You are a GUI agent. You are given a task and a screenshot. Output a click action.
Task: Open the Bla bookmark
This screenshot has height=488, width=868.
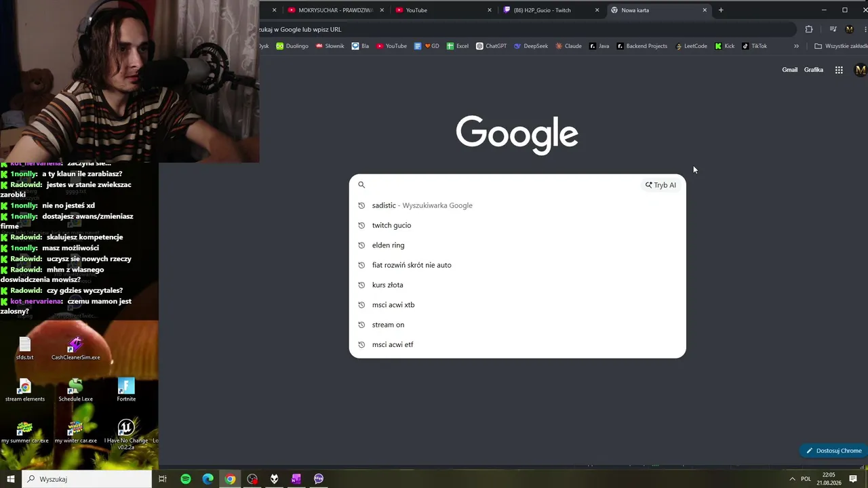tap(360, 46)
